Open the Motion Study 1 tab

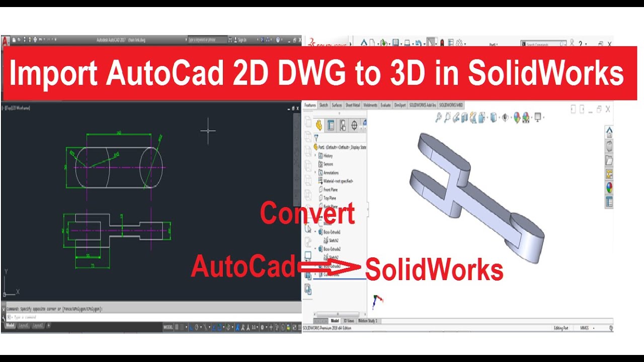(368, 321)
